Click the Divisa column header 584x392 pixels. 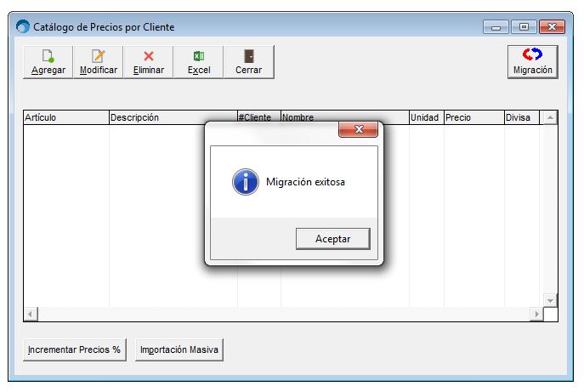coord(522,117)
